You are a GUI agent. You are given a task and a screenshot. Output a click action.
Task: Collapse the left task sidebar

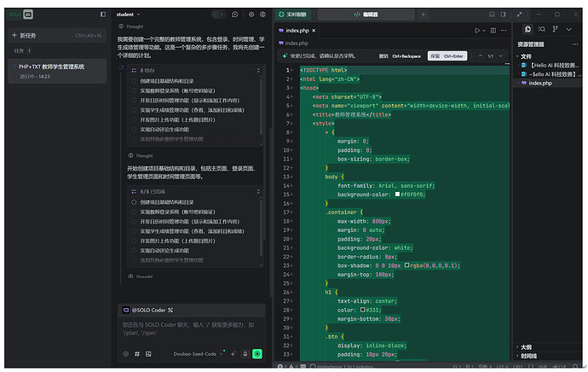[x=103, y=15]
